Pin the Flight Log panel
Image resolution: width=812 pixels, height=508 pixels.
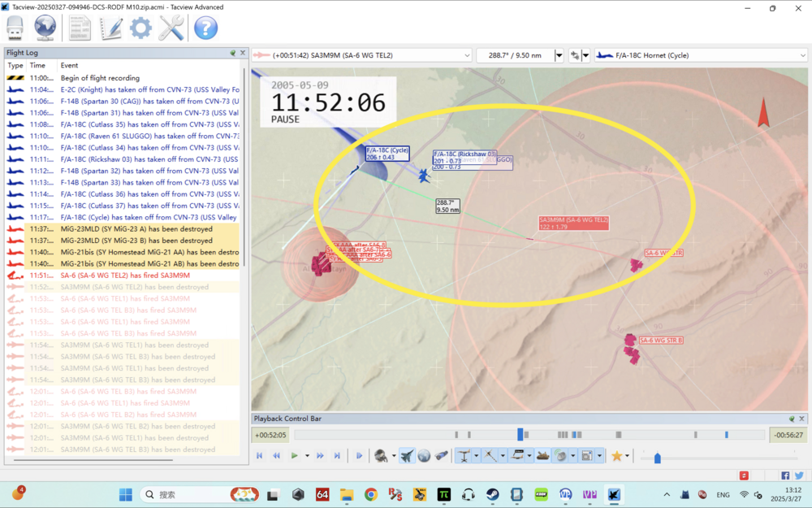[x=233, y=53]
